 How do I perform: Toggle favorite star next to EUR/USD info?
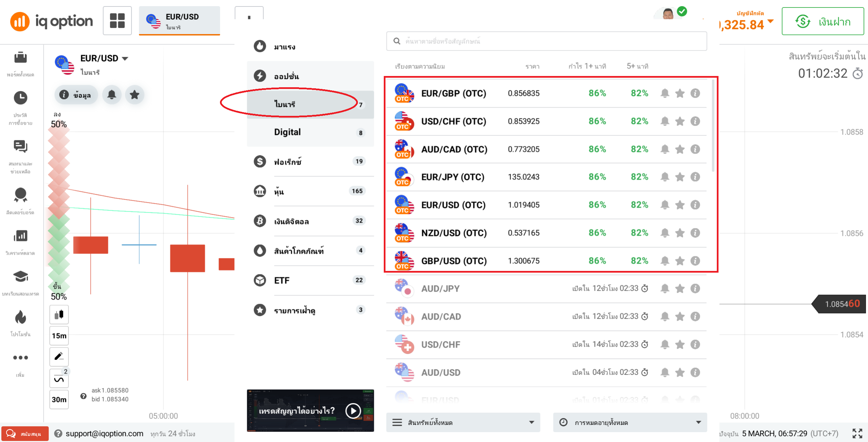click(x=135, y=95)
